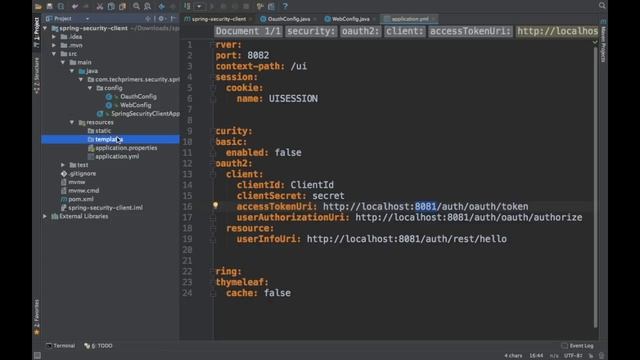This screenshot has height=360, width=640.
Task: Open the Structure side tool tab
Action: pyautogui.click(x=37, y=75)
